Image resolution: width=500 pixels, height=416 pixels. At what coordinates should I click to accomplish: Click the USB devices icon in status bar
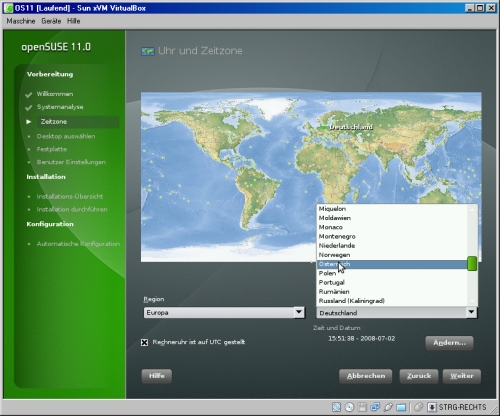[388, 407]
